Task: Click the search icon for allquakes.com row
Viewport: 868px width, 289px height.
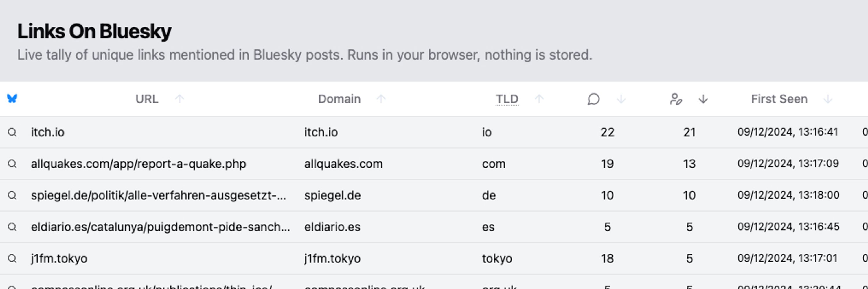Action: 12,164
